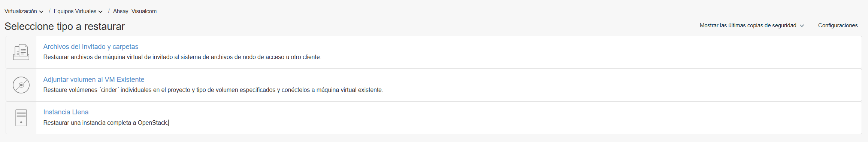Select the Ahsay_Visualcom breadcrumb item
This screenshot has width=868, height=142.
coord(135,11)
